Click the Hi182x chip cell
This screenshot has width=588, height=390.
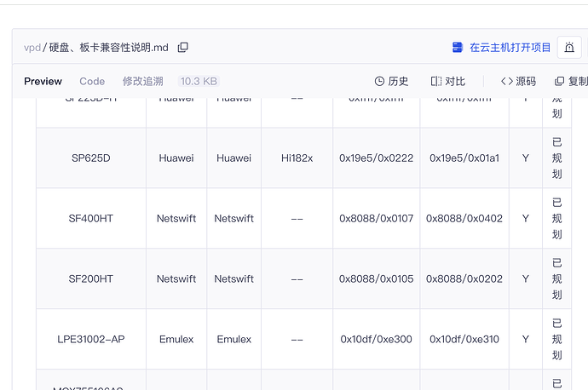[x=297, y=158]
